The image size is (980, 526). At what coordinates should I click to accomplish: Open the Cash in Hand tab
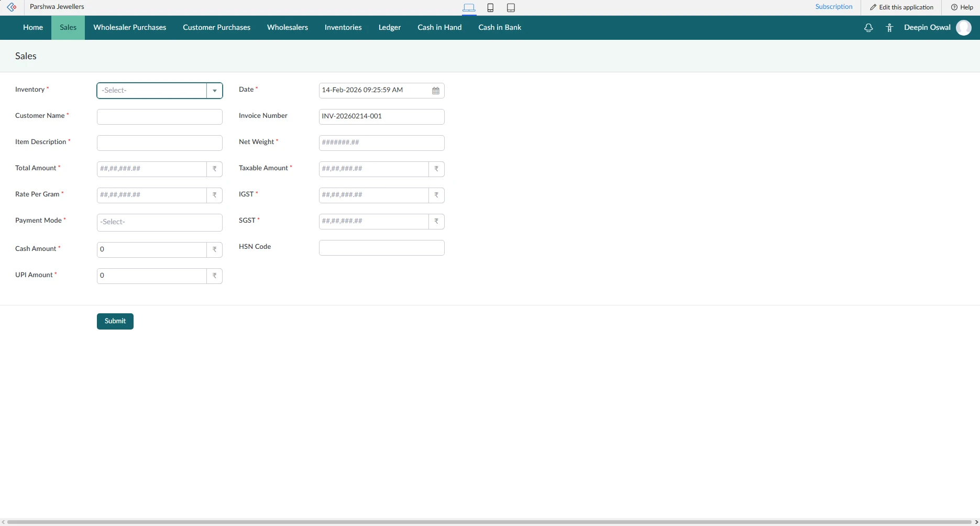click(x=439, y=28)
